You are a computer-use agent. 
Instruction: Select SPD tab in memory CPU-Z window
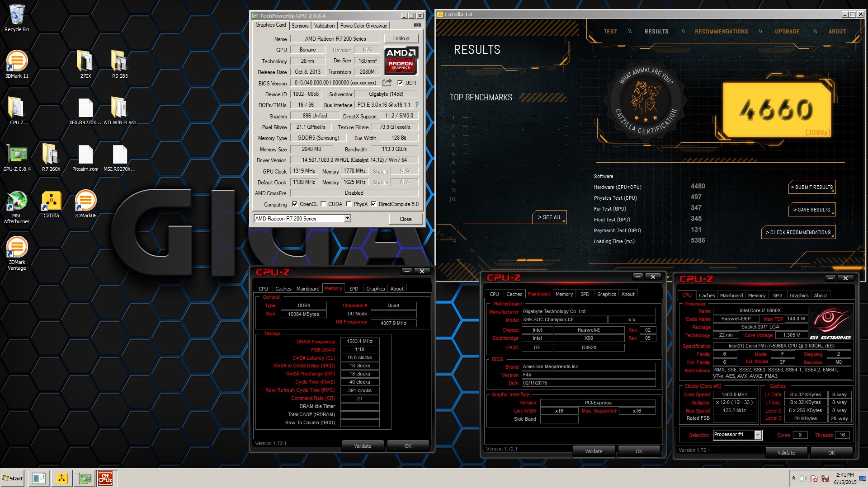tap(354, 289)
